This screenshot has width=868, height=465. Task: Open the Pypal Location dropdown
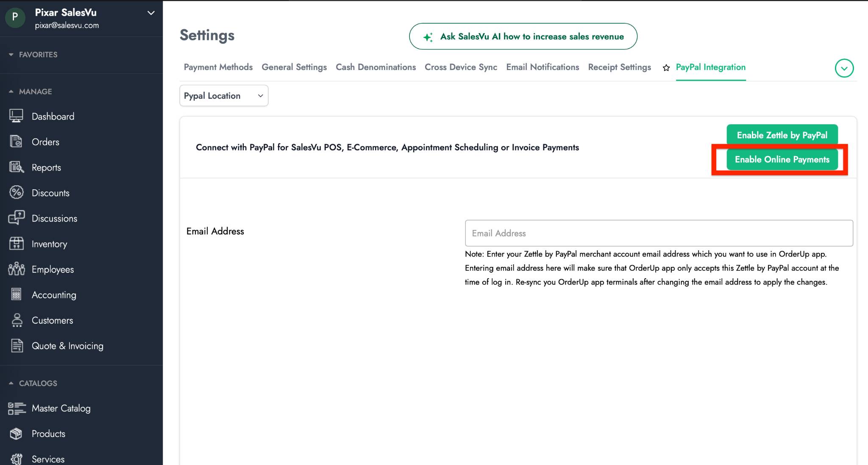pos(224,96)
